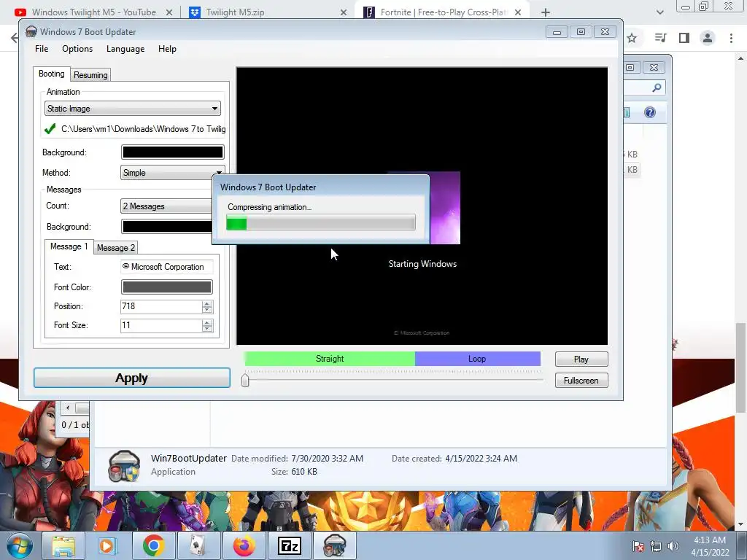Click the Win7BootUpdater file icon in details pane

pos(124,466)
